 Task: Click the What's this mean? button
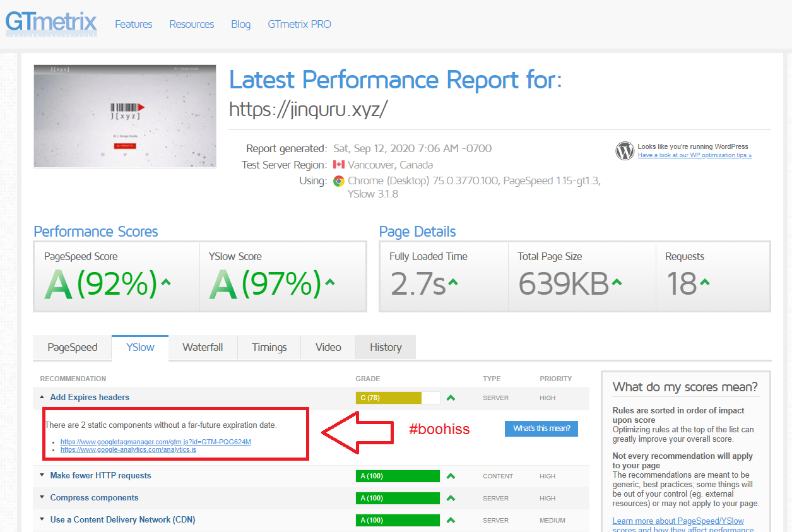tap(541, 429)
